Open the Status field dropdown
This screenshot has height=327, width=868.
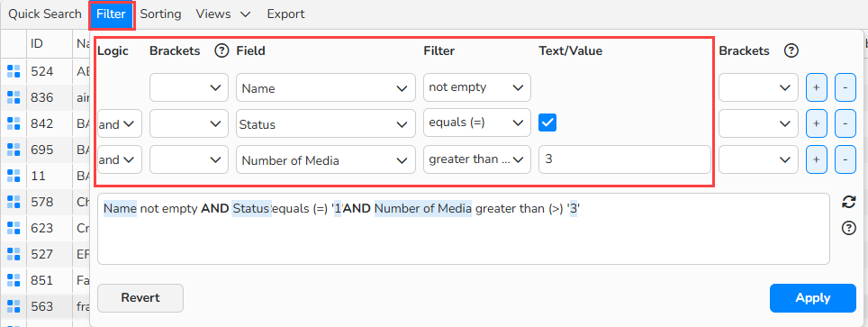(x=326, y=123)
